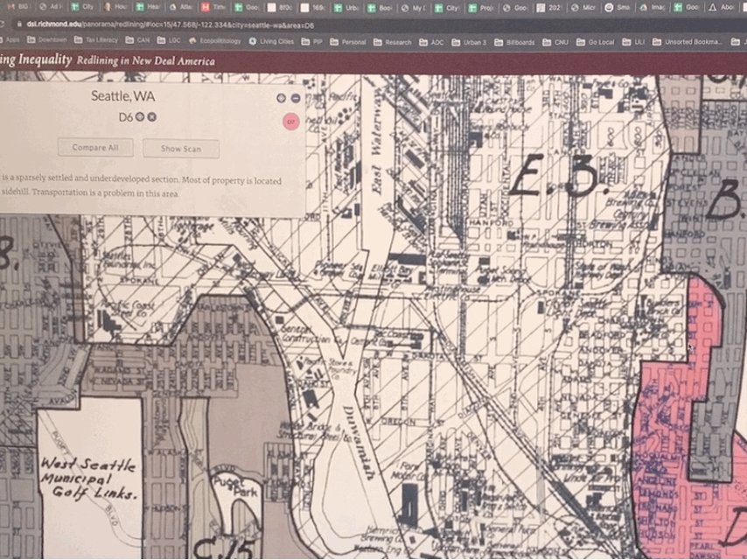The height and width of the screenshot is (560, 747).
Task: Open the Ecopolitology bookmark
Action: coord(215,41)
